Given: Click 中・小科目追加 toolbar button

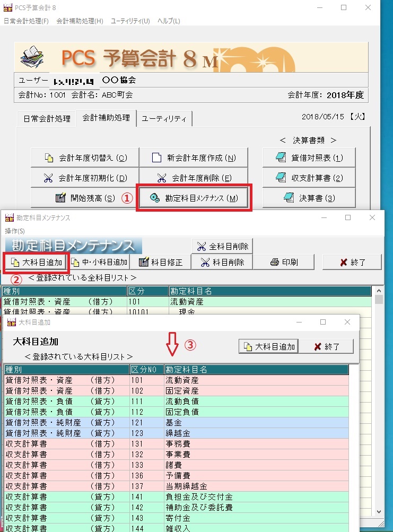Looking at the screenshot, I should [x=99, y=262].
